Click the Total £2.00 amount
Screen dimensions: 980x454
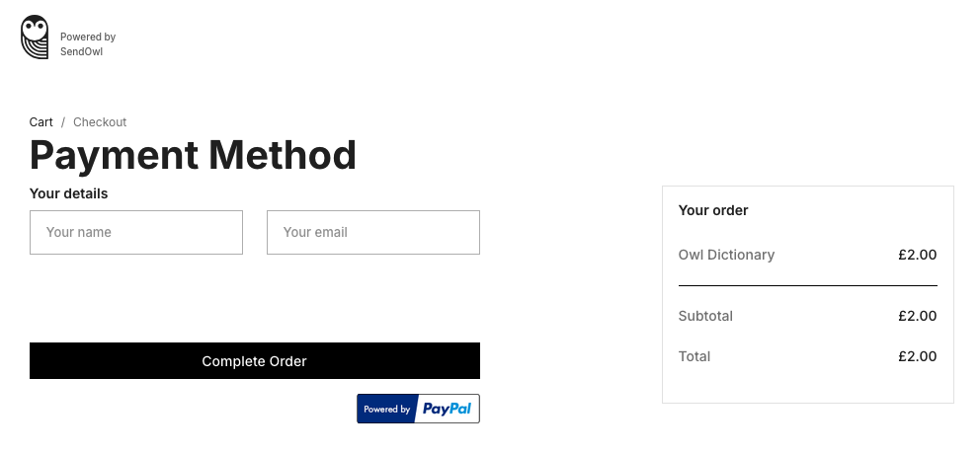click(x=917, y=356)
